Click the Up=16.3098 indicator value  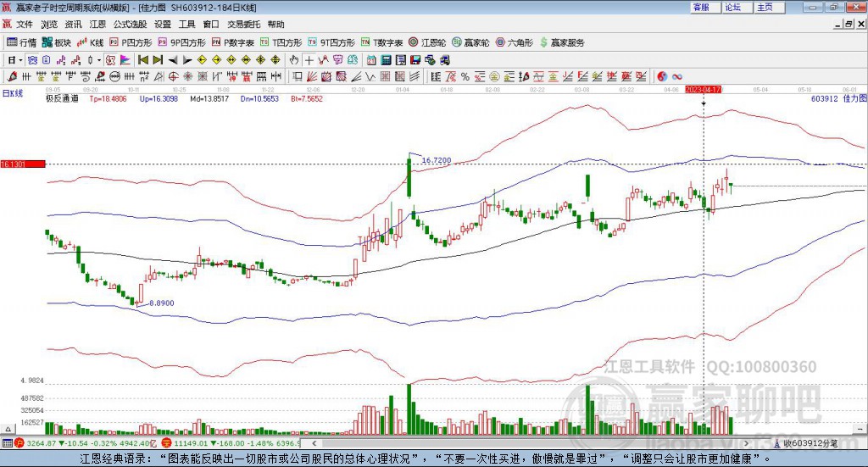coord(159,98)
